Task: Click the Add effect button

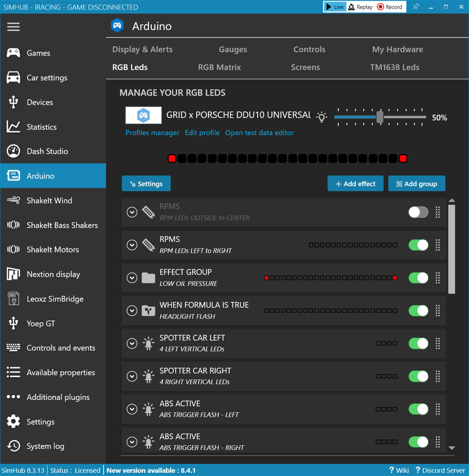Action: [x=355, y=184]
